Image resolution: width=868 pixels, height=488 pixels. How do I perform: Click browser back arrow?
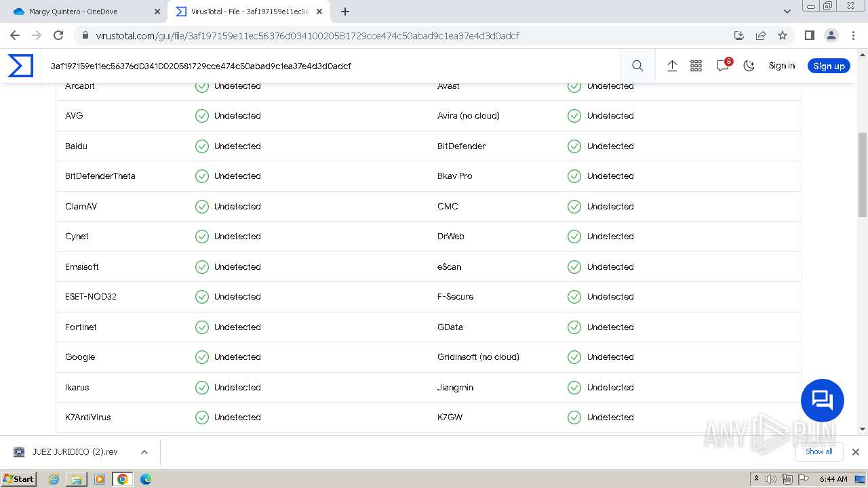pyautogui.click(x=15, y=35)
